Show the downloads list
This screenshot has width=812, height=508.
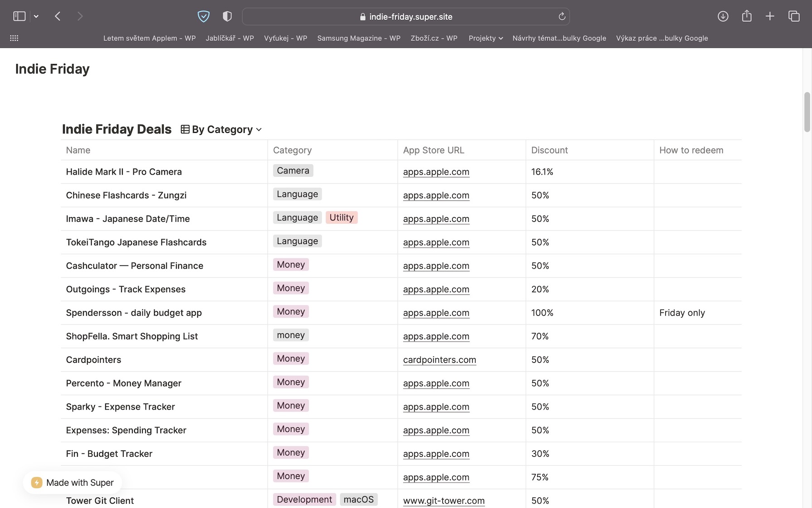[723, 16]
